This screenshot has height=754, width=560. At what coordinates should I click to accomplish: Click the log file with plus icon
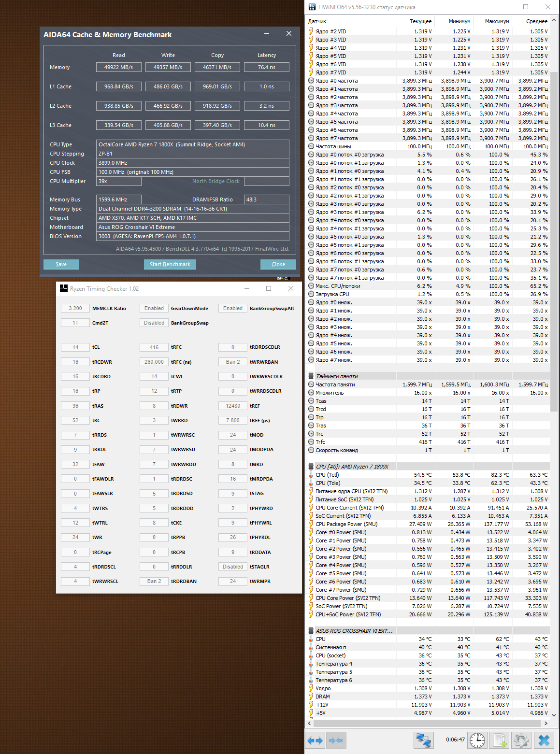pos(499,740)
